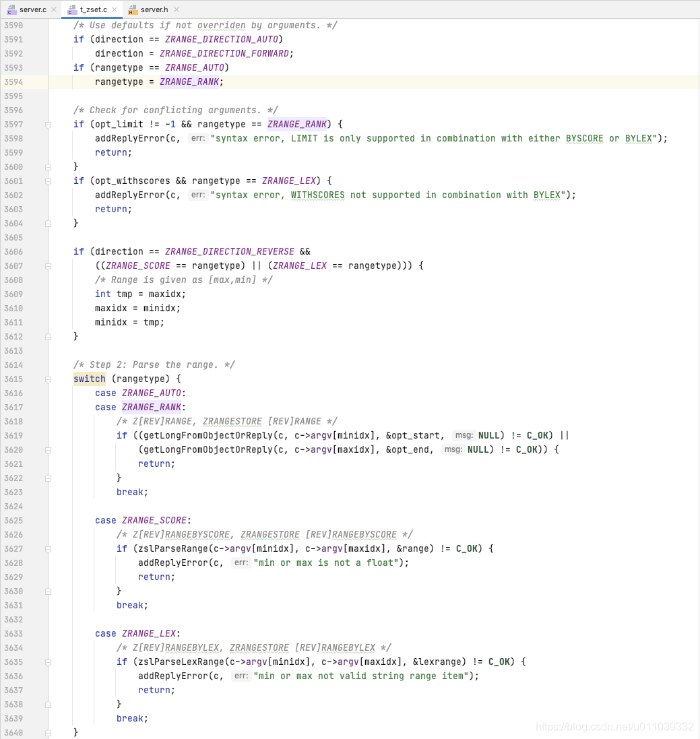The width and height of the screenshot is (700, 739).
Task: Click the server.h header file icon
Action: tap(133, 9)
